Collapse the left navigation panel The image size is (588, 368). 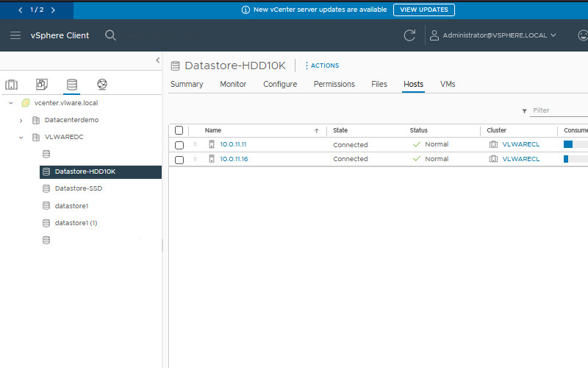click(158, 60)
